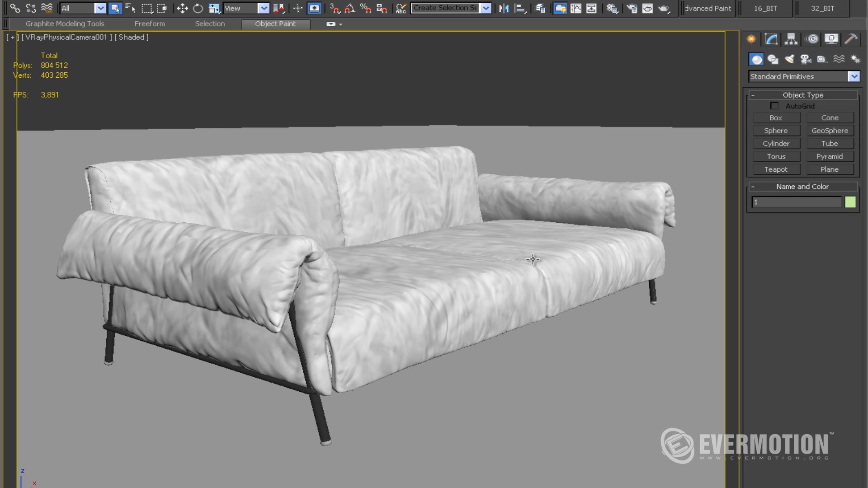Screen dimensions: 868x488
Task: Select the Select and Move tool
Action: (x=182, y=8)
